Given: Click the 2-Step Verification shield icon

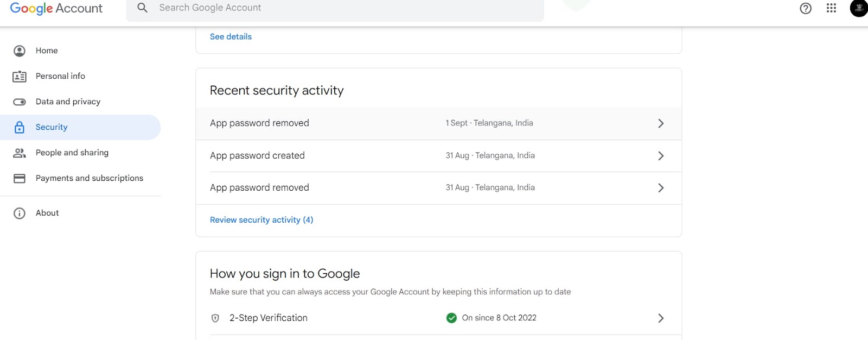Looking at the screenshot, I should coord(215,318).
